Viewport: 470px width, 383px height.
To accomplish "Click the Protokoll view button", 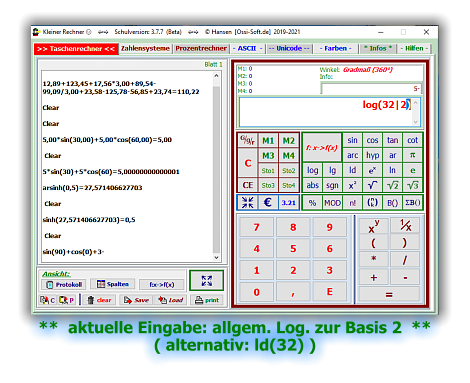I will 64,285.
